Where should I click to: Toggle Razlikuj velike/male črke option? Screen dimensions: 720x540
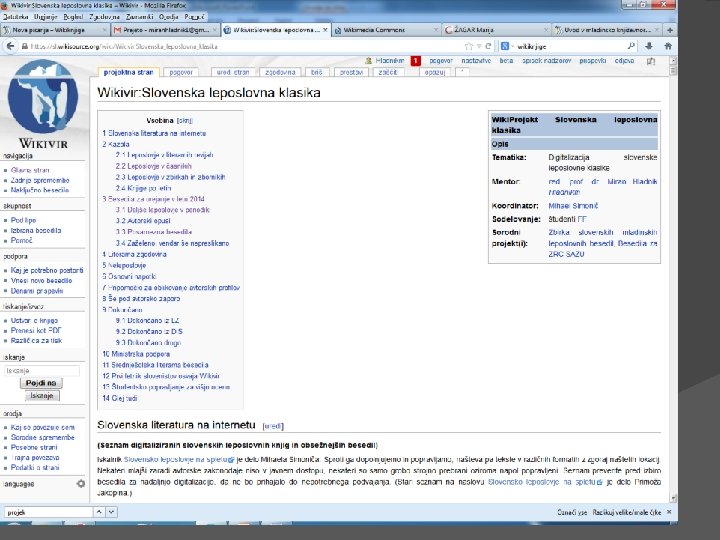[626, 512]
